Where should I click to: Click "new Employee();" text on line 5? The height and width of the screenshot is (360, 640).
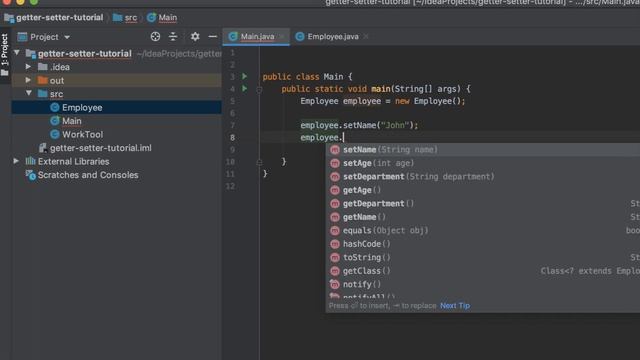coord(430,101)
